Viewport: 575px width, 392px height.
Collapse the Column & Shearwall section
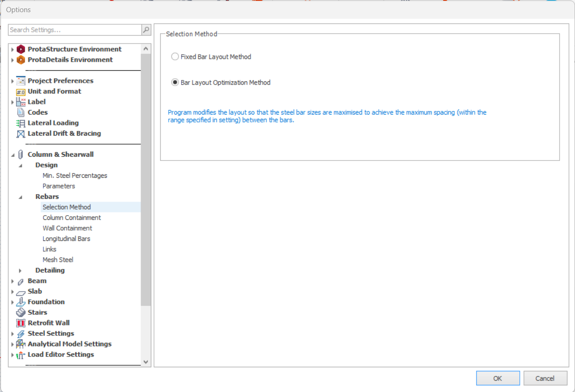pyautogui.click(x=13, y=155)
